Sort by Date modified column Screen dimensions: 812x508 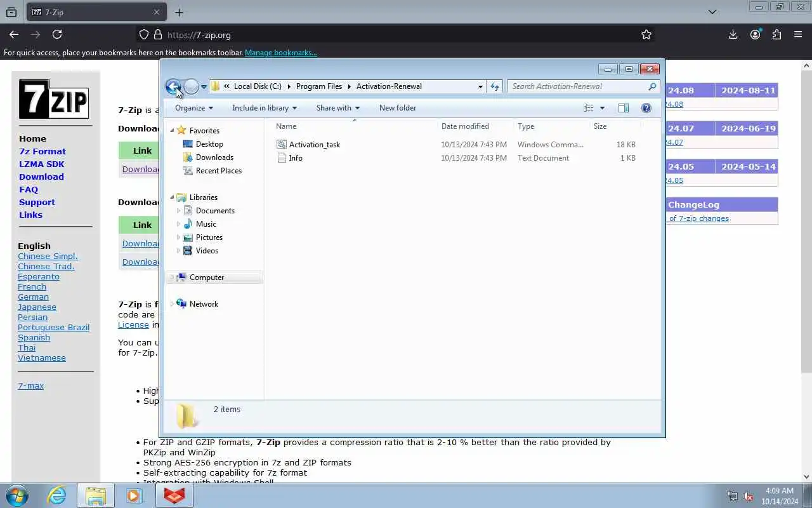(465, 126)
